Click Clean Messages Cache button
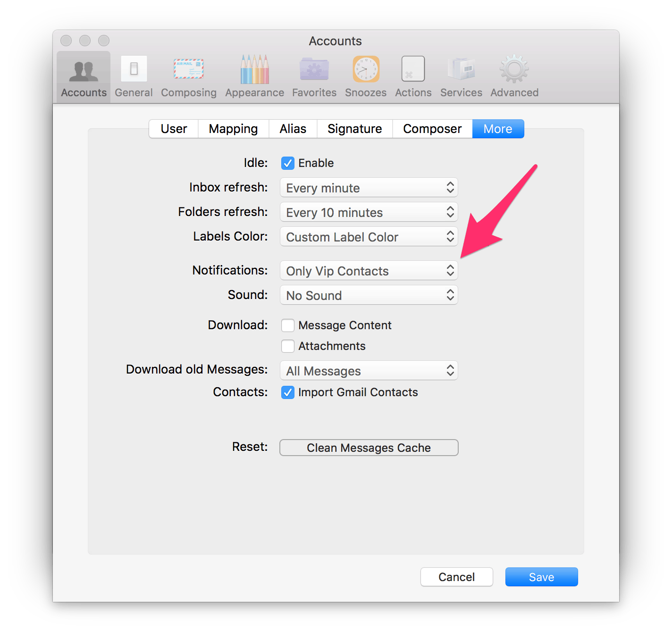This screenshot has height=632, width=672. [x=369, y=448]
